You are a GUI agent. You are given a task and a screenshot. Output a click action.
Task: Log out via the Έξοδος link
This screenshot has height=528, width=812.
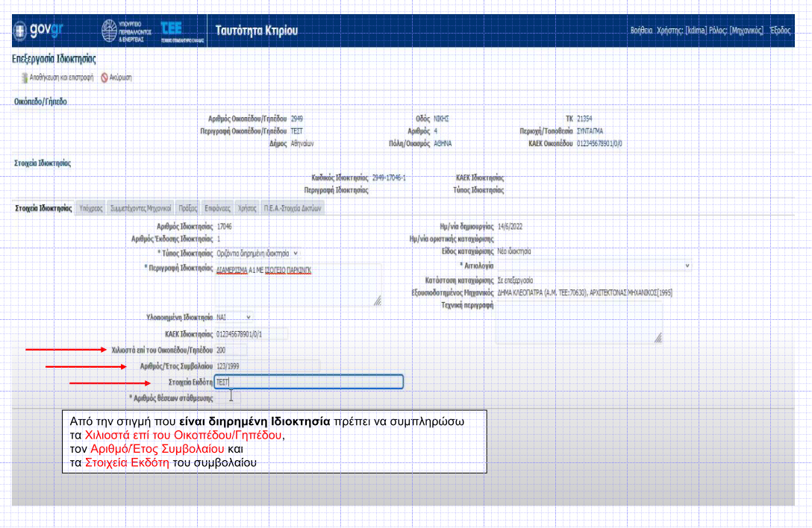pos(780,31)
